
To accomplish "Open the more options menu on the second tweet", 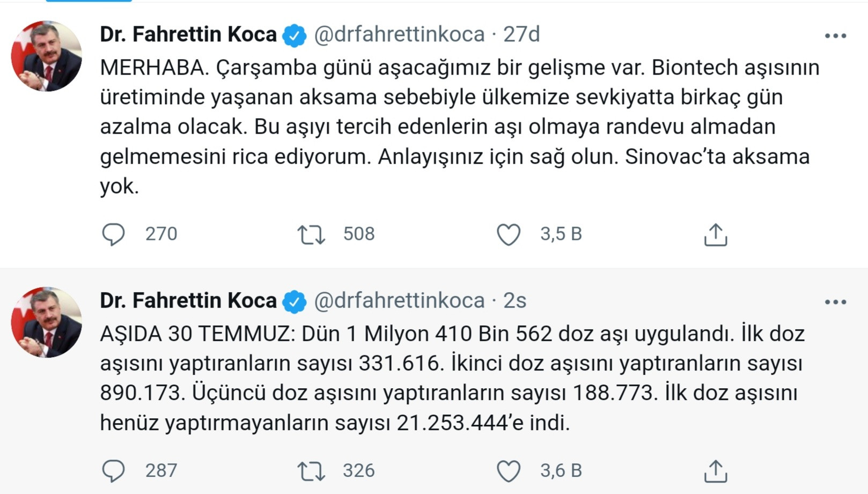I will click(835, 301).
